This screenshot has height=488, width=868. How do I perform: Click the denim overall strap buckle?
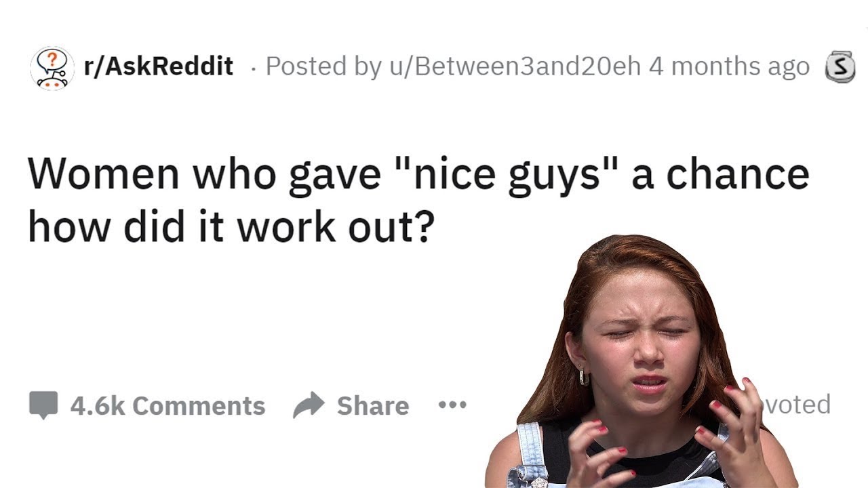[531, 472]
